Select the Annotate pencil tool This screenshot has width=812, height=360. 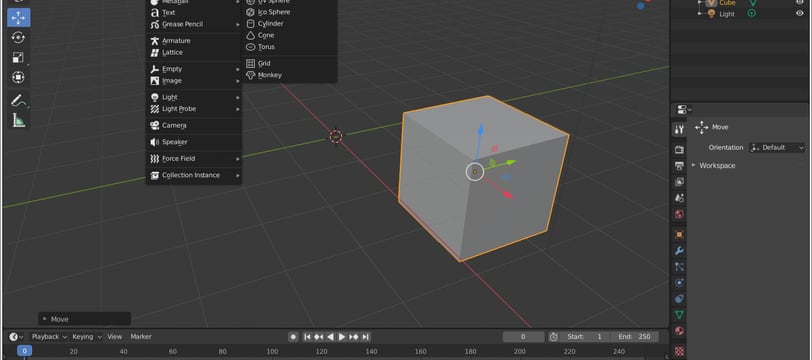[x=19, y=100]
